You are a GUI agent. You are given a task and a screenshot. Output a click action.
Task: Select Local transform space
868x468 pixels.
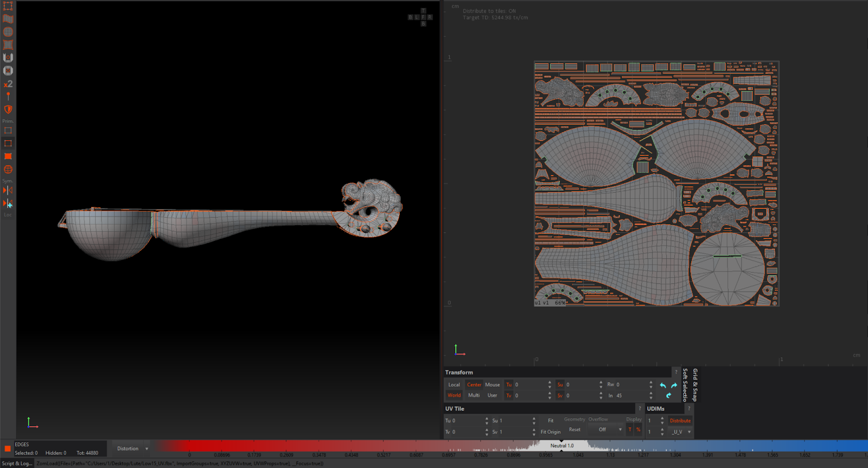tap(454, 385)
